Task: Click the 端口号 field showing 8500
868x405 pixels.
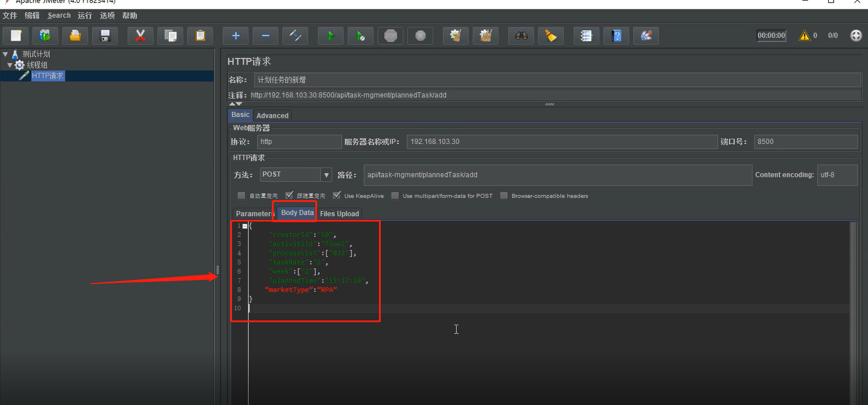Action: pos(806,142)
